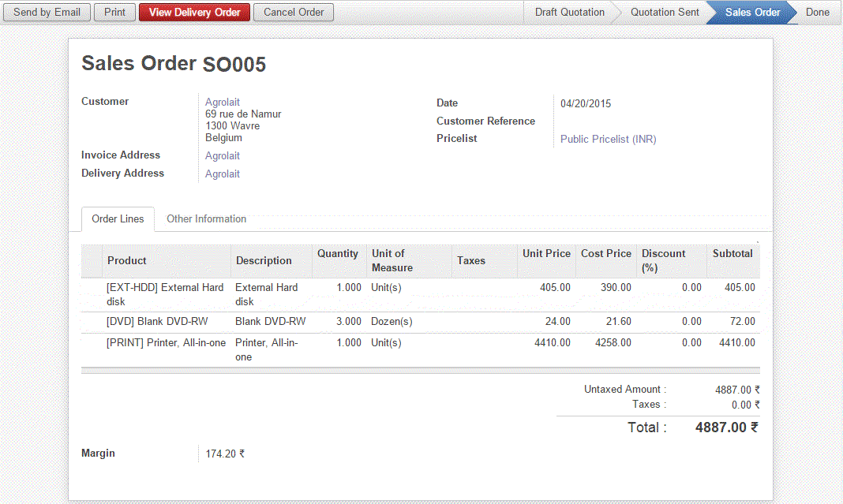Screen dimensions: 843x504
Task: Click the View Delivery Order button
Action: click(194, 12)
